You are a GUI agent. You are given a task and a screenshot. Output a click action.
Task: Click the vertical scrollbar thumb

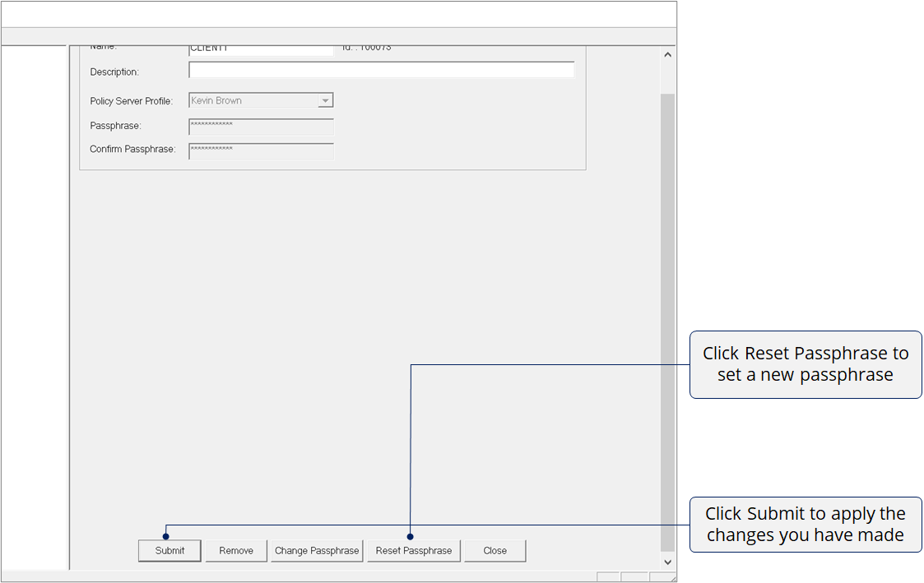click(x=667, y=321)
